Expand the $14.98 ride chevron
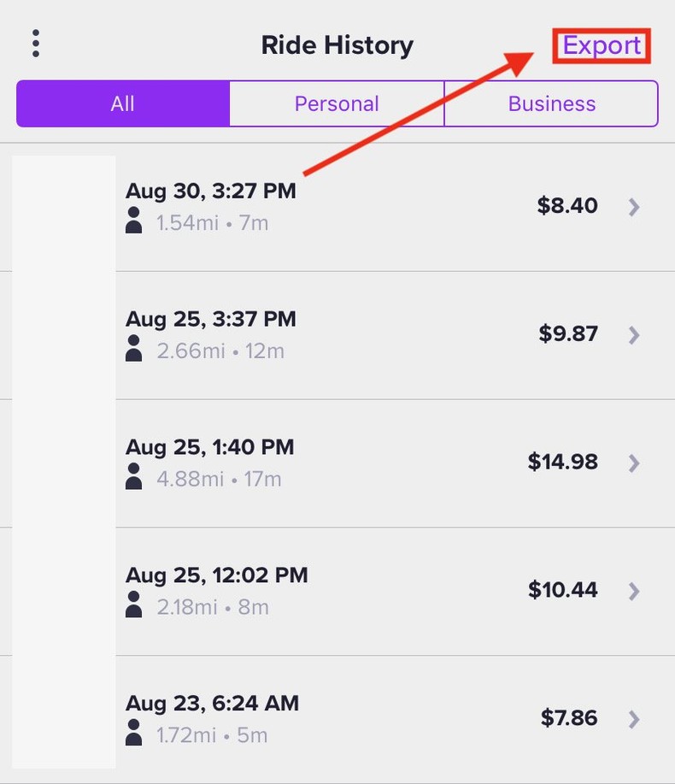675x784 pixels. point(634,463)
